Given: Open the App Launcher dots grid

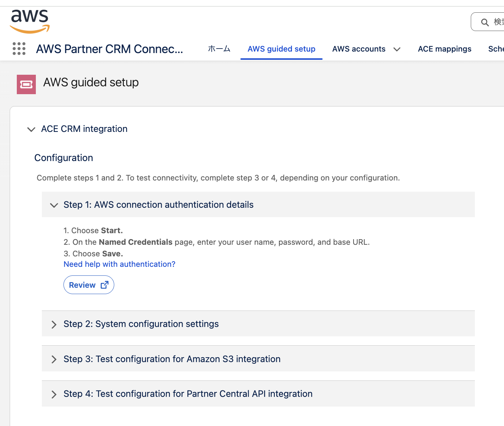Looking at the screenshot, I should point(19,49).
